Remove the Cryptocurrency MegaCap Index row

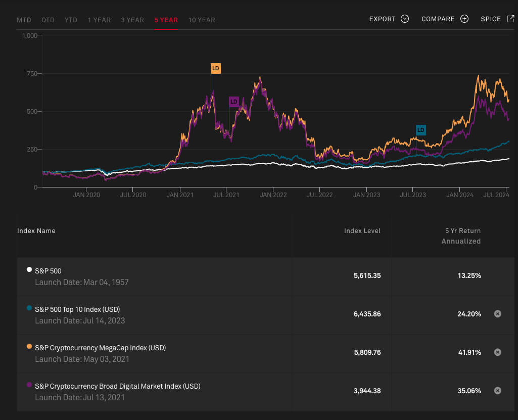coord(497,352)
